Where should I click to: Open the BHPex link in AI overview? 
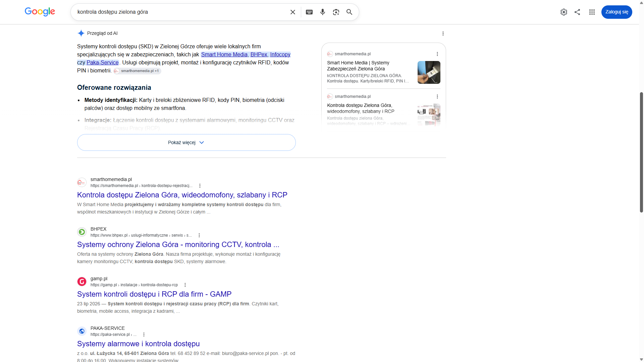click(259, 54)
